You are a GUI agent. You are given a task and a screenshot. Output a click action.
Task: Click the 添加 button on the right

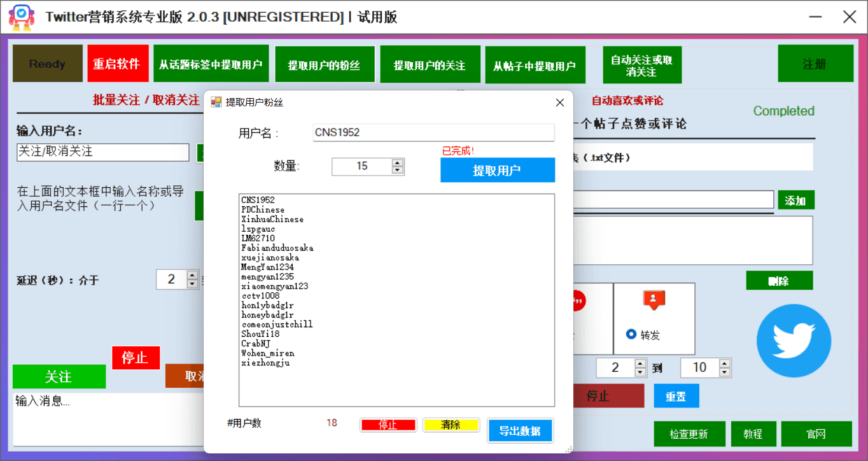coord(796,200)
